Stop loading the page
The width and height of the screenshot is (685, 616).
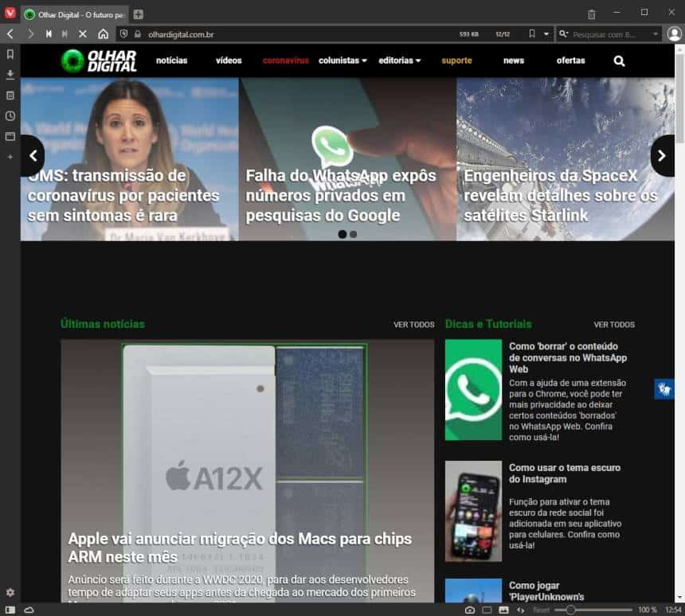(83, 33)
